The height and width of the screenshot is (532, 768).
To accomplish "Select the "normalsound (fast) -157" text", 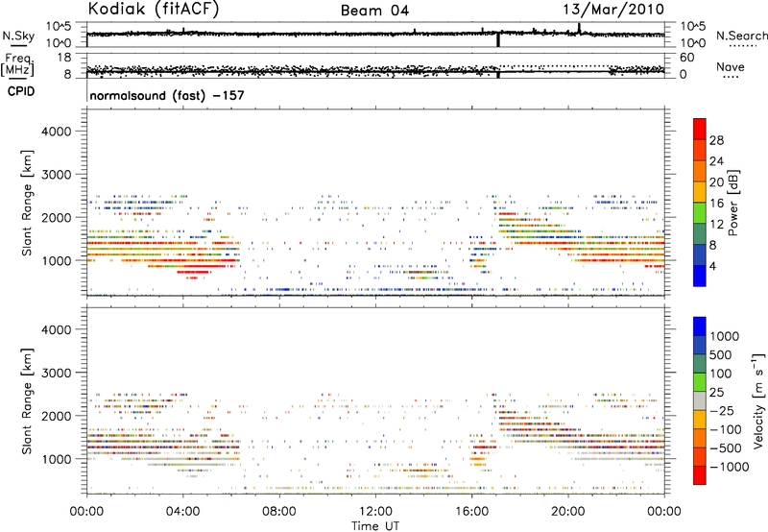I will tap(167, 95).
